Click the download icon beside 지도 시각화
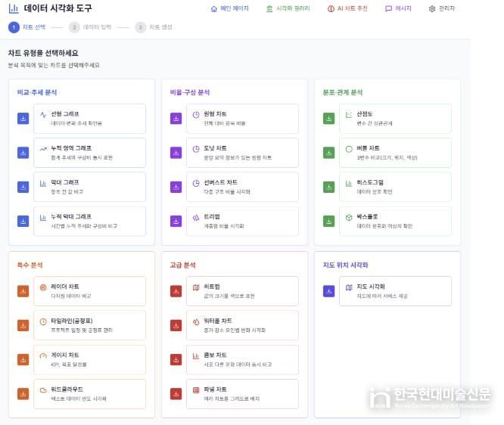 coord(328,291)
